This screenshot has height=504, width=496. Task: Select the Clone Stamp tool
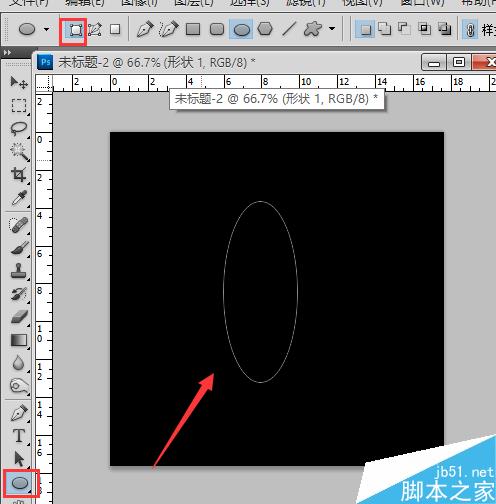(19, 271)
